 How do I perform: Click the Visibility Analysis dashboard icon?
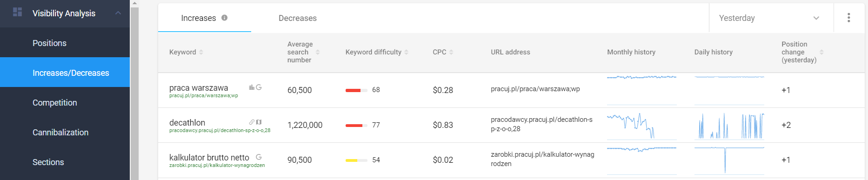click(x=17, y=12)
